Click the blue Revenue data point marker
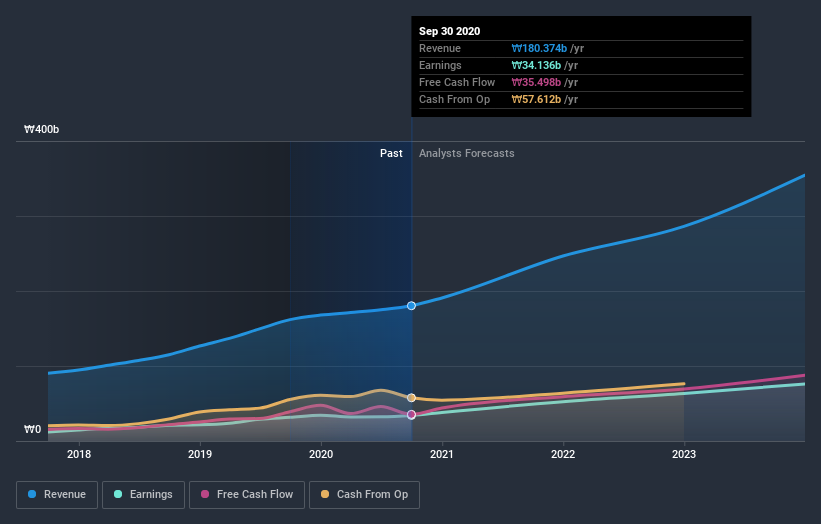The width and height of the screenshot is (821, 524). 412,306
